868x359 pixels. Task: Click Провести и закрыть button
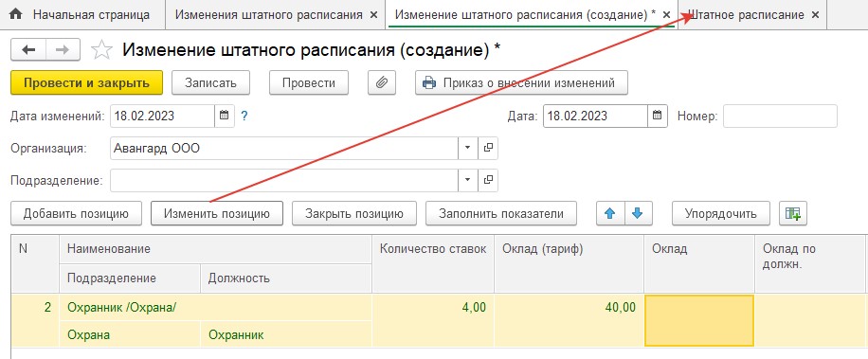[x=86, y=83]
